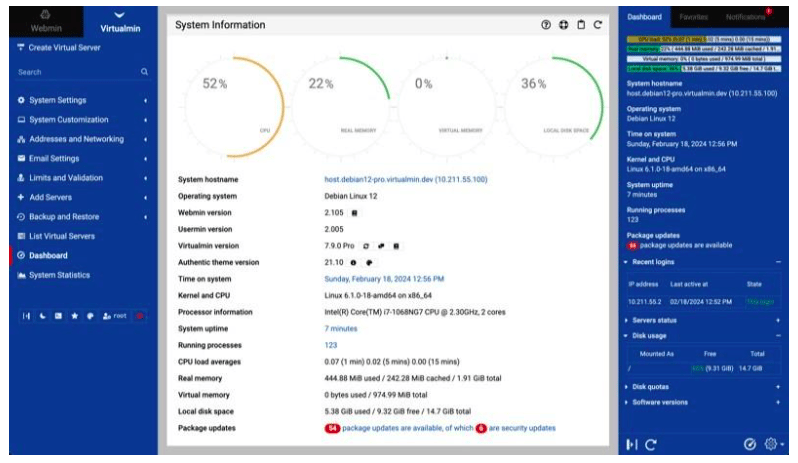The height and width of the screenshot is (463, 798).
Task: Select the Dashboard tab in right panel
Action: pos(644,17)
